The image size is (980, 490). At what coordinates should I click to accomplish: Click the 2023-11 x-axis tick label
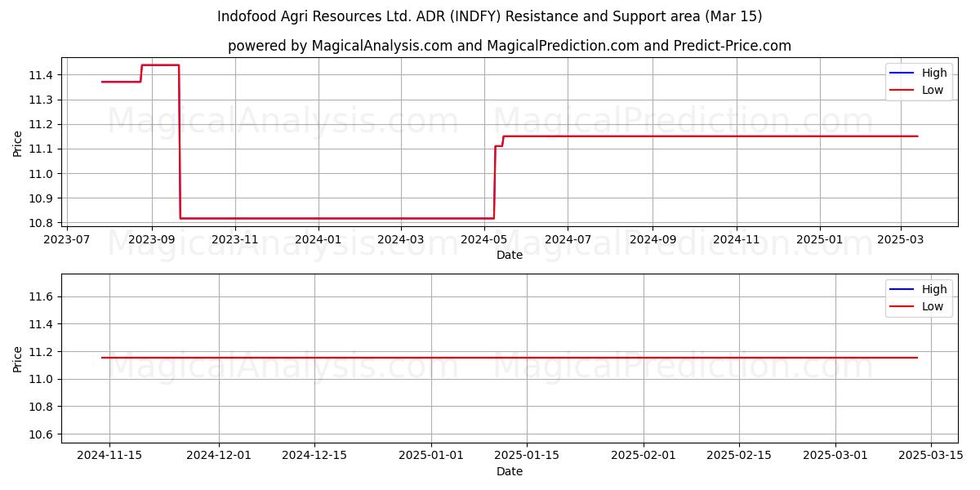[235, 240]
